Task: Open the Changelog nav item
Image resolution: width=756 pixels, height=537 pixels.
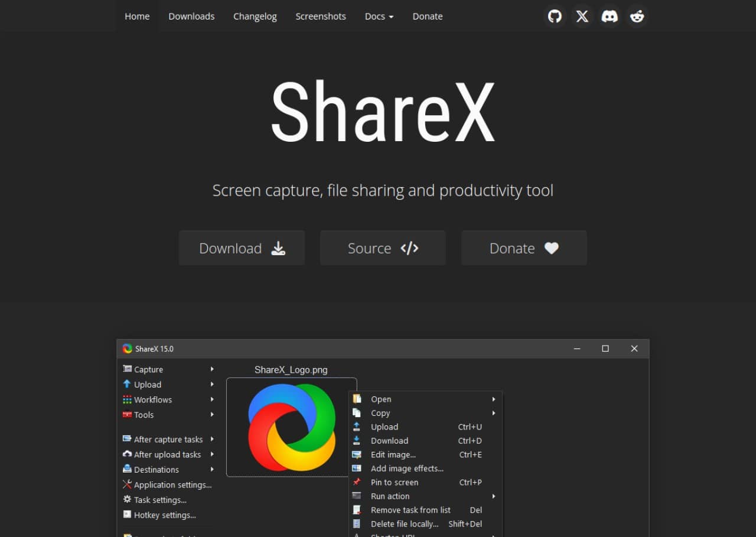Action: pyautogui.click(x=255, y=16)
